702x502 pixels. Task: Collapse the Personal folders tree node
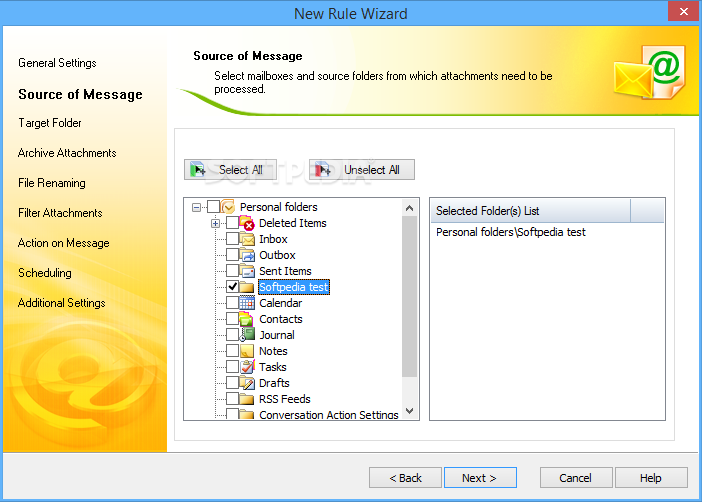pos(196,207)
